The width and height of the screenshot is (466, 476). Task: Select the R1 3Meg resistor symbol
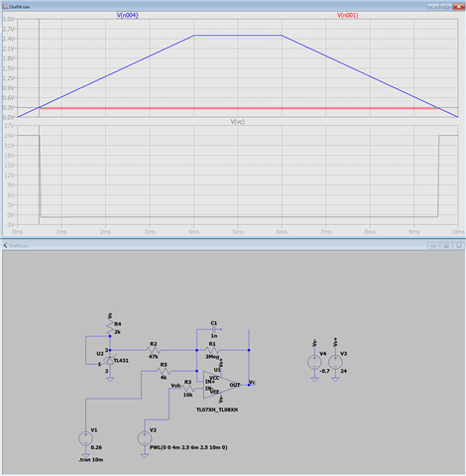(x=212, y=350)
